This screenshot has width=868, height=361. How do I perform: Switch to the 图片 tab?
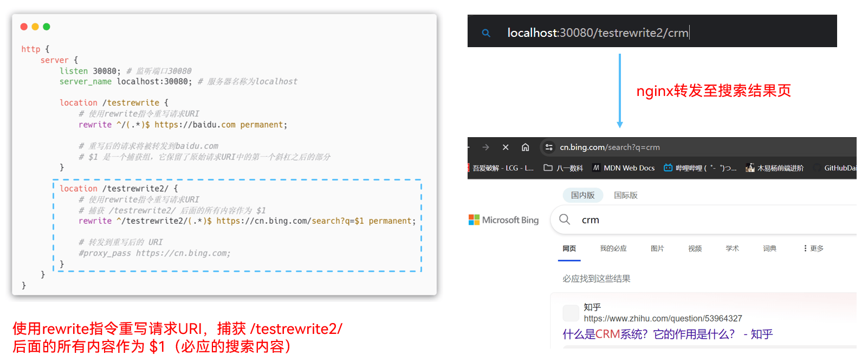pyautogui.click(x=657, y=248)
